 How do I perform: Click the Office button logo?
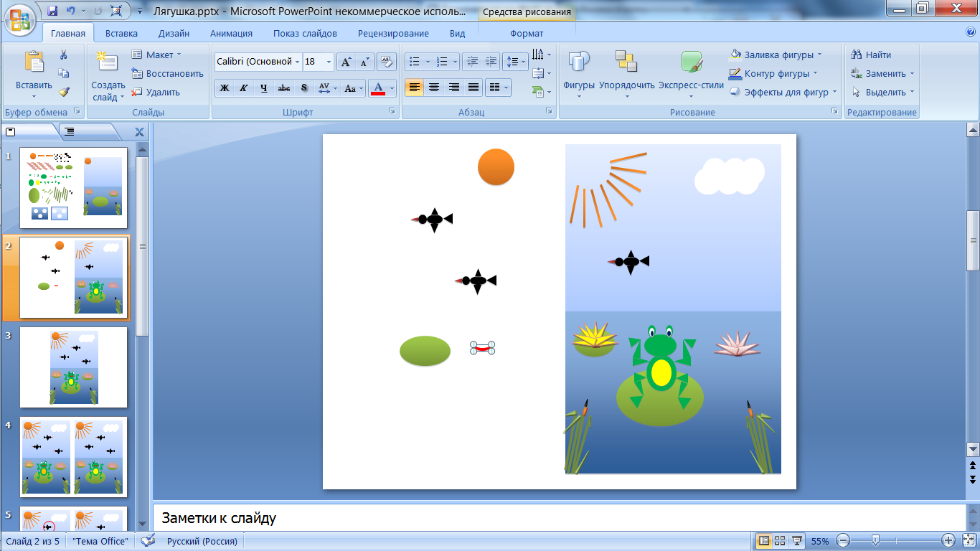[x=21, y=19]
